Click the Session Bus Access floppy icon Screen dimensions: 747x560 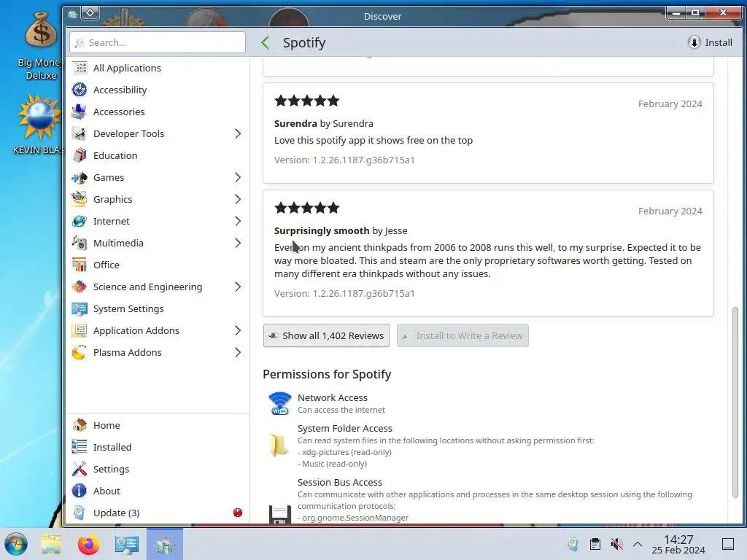coord(279,514)
